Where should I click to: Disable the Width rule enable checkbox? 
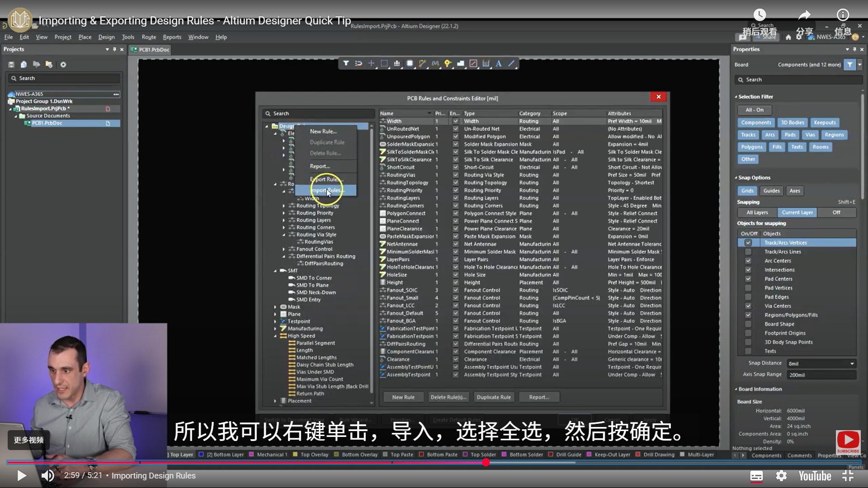pos(455,121)
